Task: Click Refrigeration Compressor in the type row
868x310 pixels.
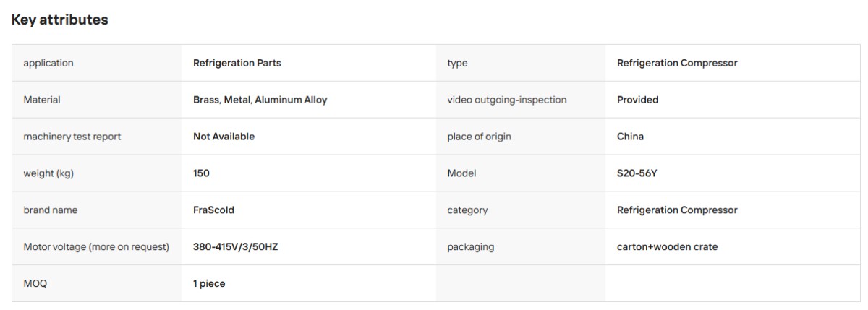Action: (677, 63)
